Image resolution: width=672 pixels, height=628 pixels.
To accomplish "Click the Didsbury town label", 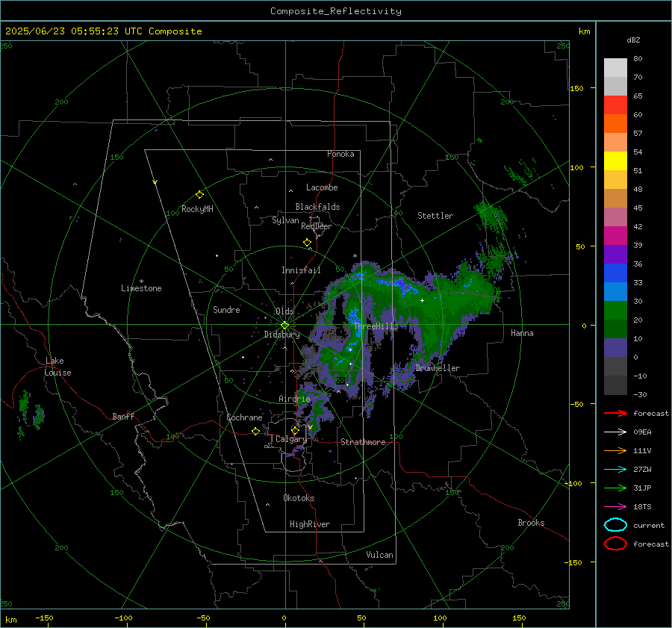I will coord(281,335).
